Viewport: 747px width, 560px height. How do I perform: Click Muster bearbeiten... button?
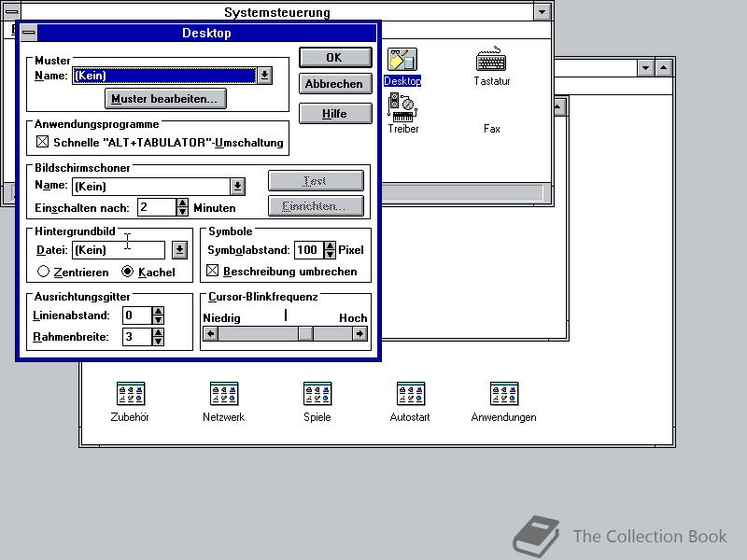[165, 99]
